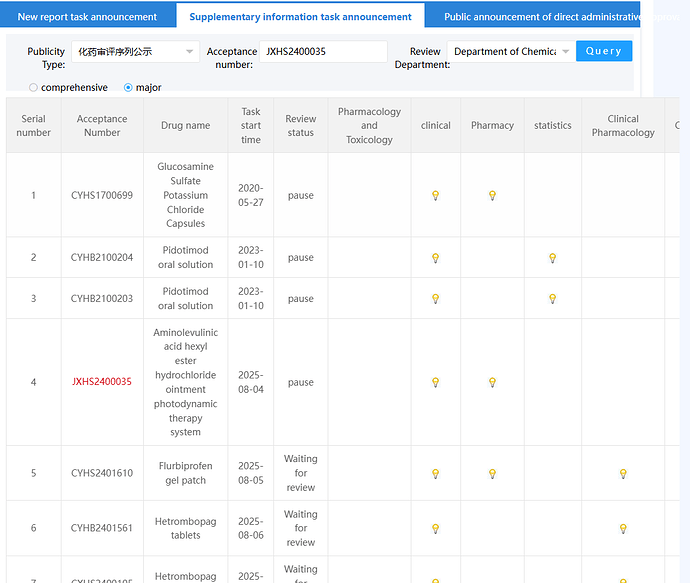Select the comprehensive radio button

[x=34, y=88]
